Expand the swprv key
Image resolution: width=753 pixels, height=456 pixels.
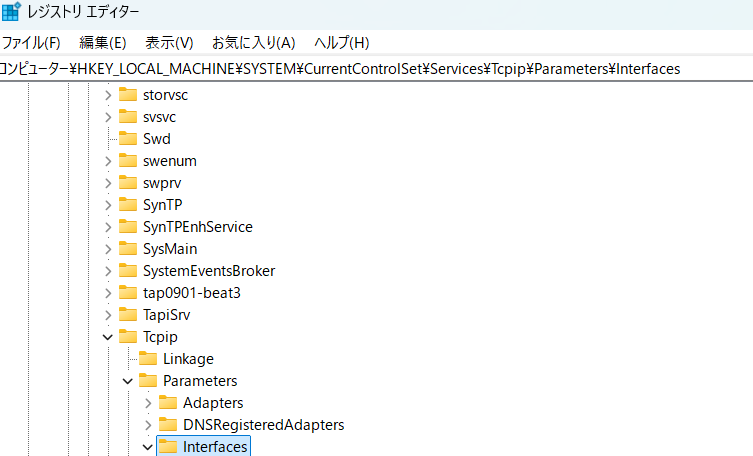(x=108, y=183)
